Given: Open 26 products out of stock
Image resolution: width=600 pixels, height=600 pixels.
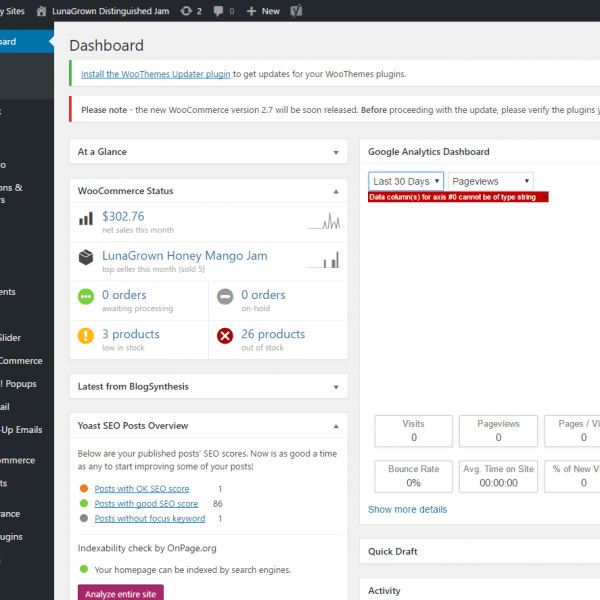Looking at the screenshot, I should [273, 334].
